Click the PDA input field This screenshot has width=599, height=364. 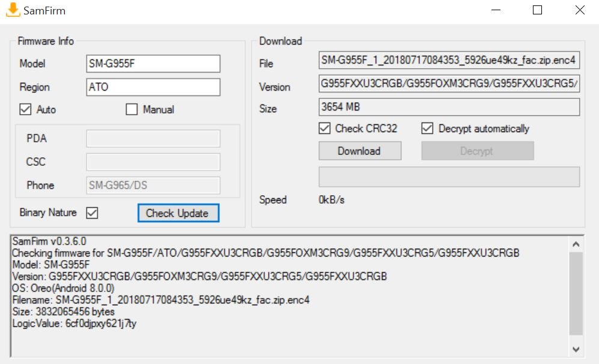153,138
